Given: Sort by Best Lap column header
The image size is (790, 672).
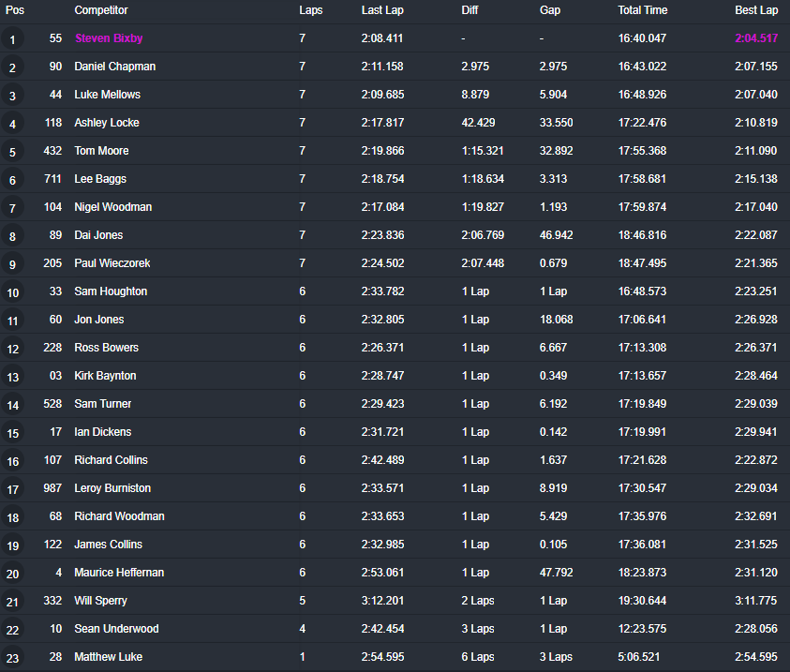Looking at the screenshot, I should click(x=756, y=10).
